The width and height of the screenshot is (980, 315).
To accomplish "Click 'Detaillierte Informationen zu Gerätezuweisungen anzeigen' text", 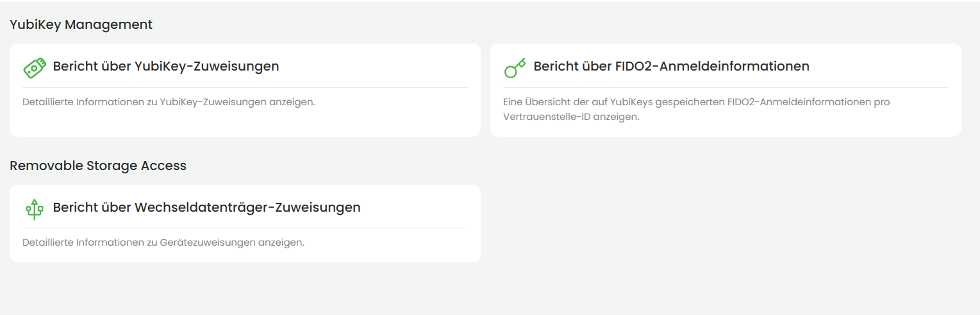I will pyautogui.click(x=163, y=243).
